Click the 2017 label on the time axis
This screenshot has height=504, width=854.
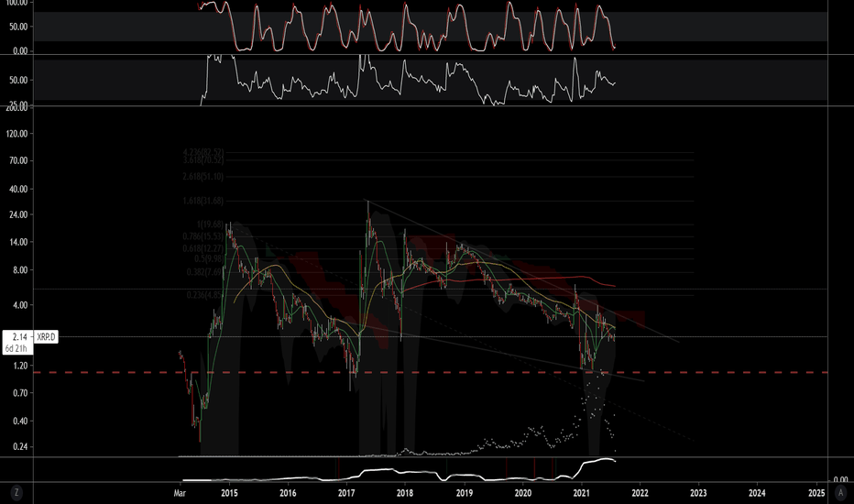[346, 493]
